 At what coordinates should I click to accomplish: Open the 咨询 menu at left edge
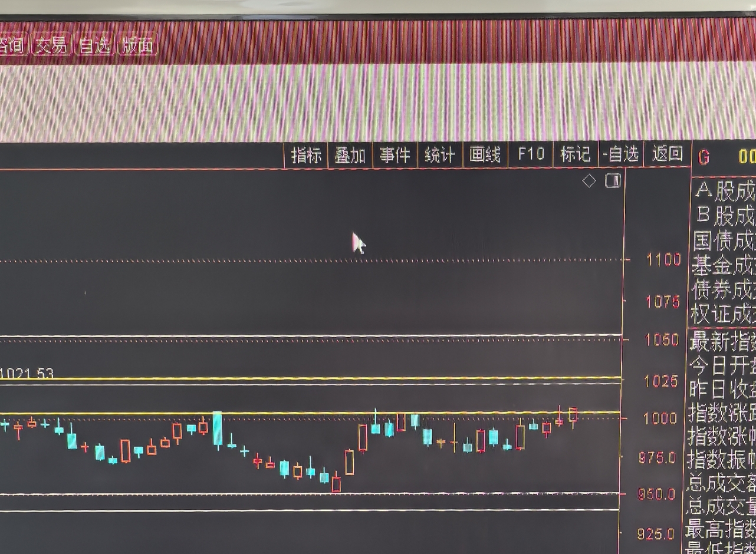pos(12,45)
